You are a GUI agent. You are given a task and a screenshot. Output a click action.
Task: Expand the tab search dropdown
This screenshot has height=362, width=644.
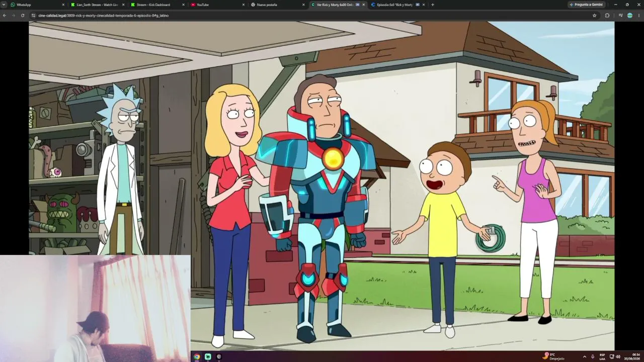coord(4,5)
